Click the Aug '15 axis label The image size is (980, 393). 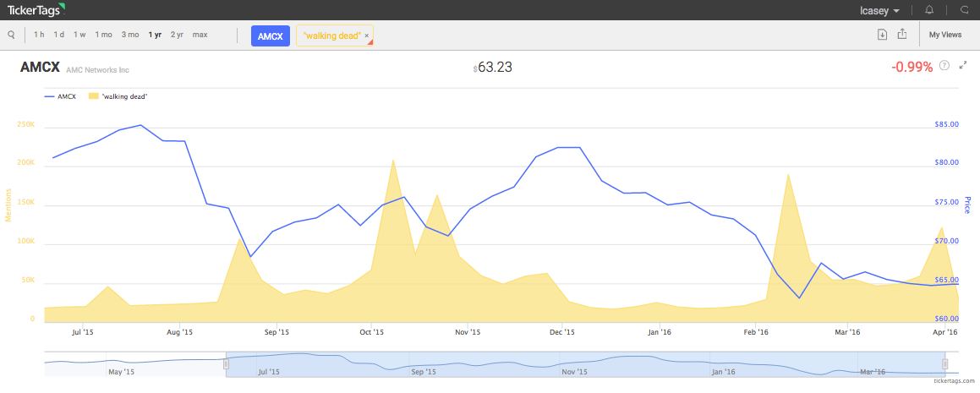[x=180, y=332]
